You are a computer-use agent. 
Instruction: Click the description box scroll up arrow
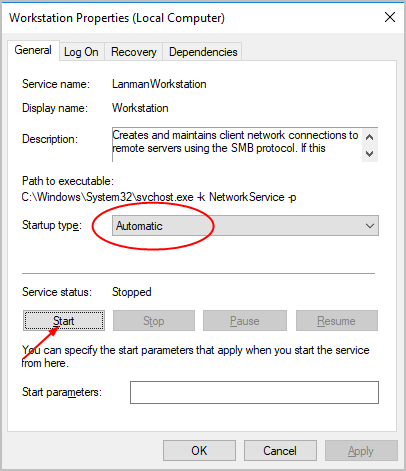coord(369,137)
